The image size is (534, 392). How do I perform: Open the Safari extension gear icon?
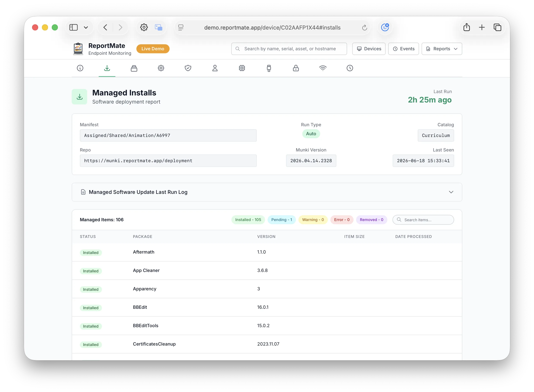click(x=144, y=27)
